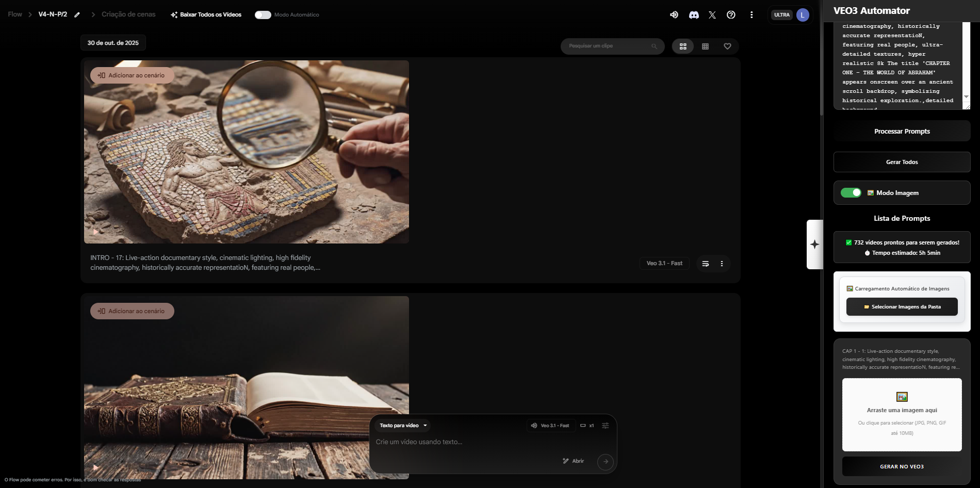980x488 pixels.
Task: Click the prompt textarea scrollbar down arrow
Action: point(966,96)
